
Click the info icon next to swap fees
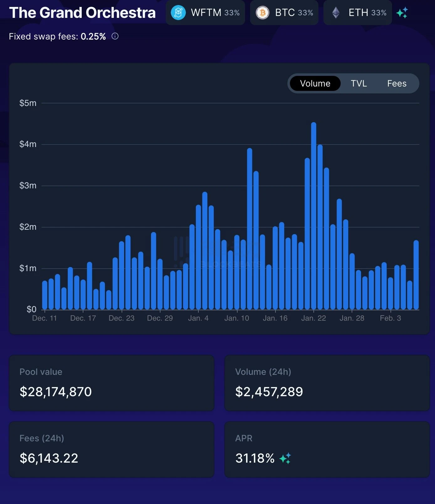pos(115,36)
